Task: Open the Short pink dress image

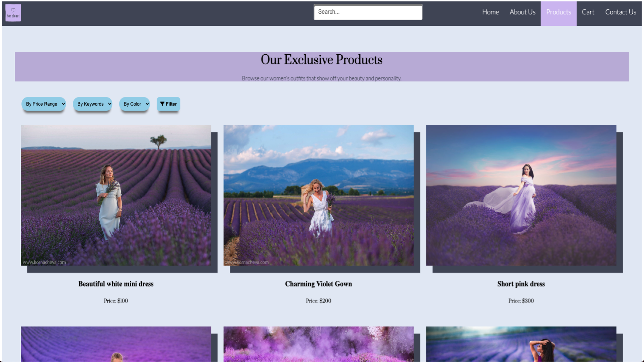Action: click(521, 195)
